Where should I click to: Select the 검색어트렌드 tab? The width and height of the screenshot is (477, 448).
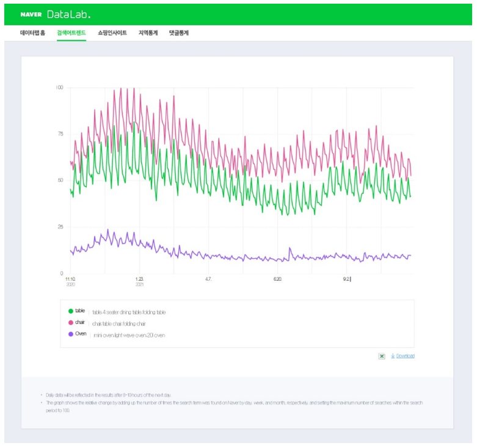coord(71,33)
